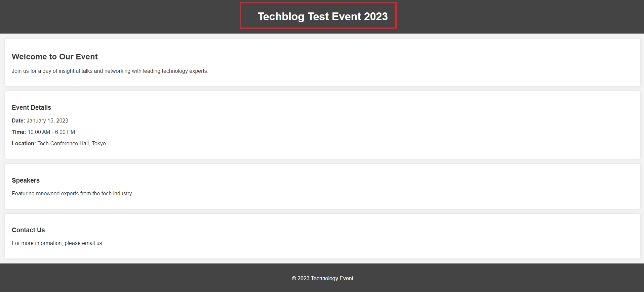Click the Techblog Test Event 2023 title
This screenshot has height=292, width=644.
point(322,16)
